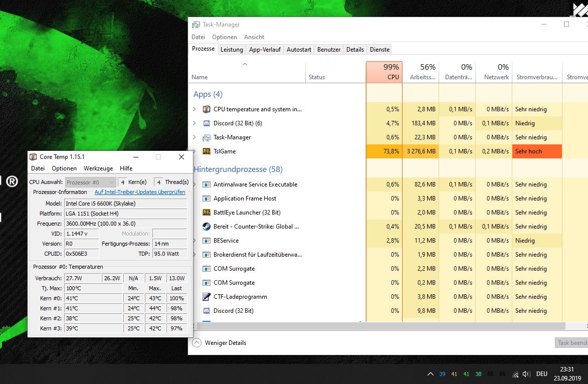This screenshot has width=588, height=384.
Task: Click the BEService process icon
Action: 206,240
